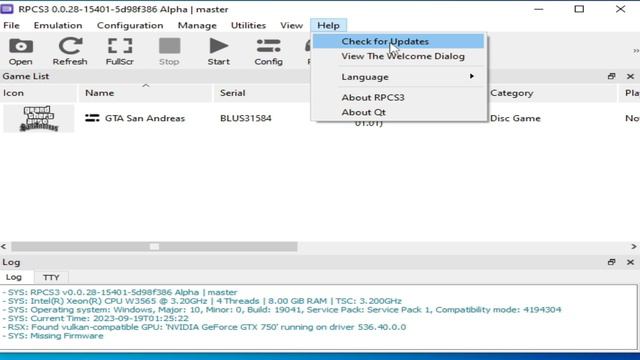Open About Qt
The width and height of the screenshot is (640, 360).
coord(398,112)
